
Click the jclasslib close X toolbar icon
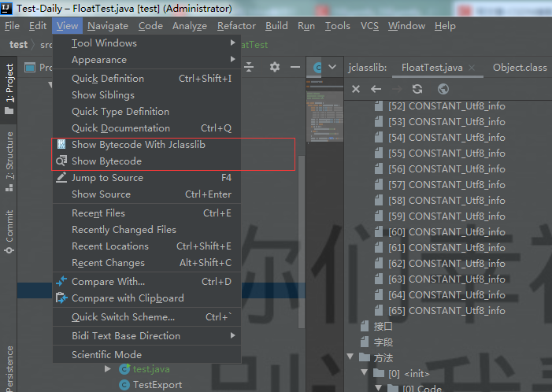tap(356, 89)
